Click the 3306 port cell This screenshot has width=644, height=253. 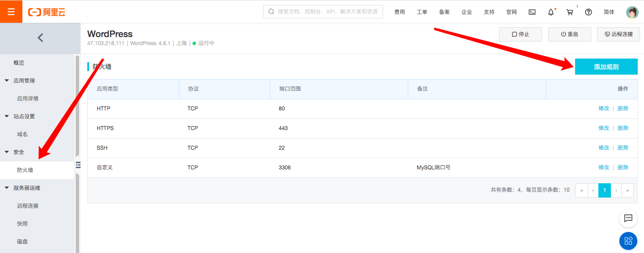pos(285,168)
